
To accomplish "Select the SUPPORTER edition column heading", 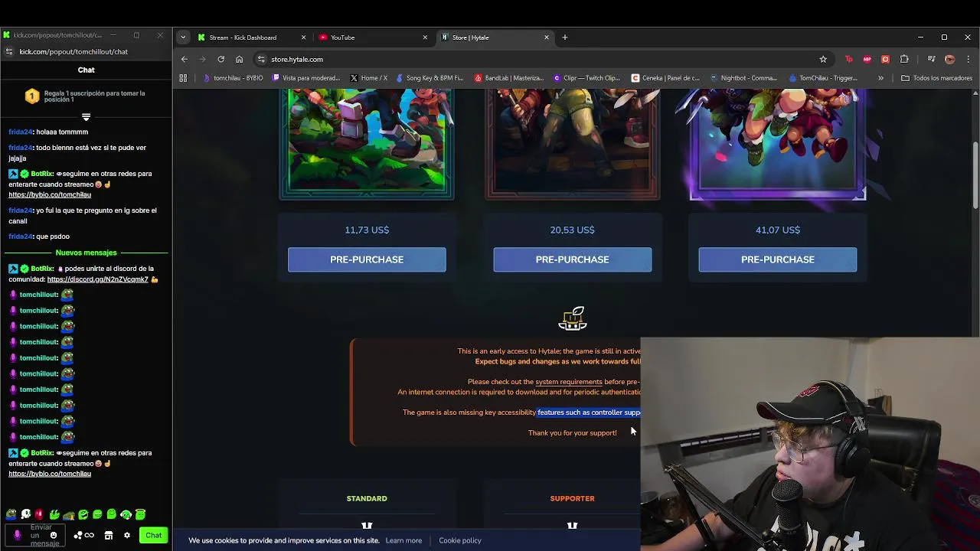I will click(x=572, y=498).
